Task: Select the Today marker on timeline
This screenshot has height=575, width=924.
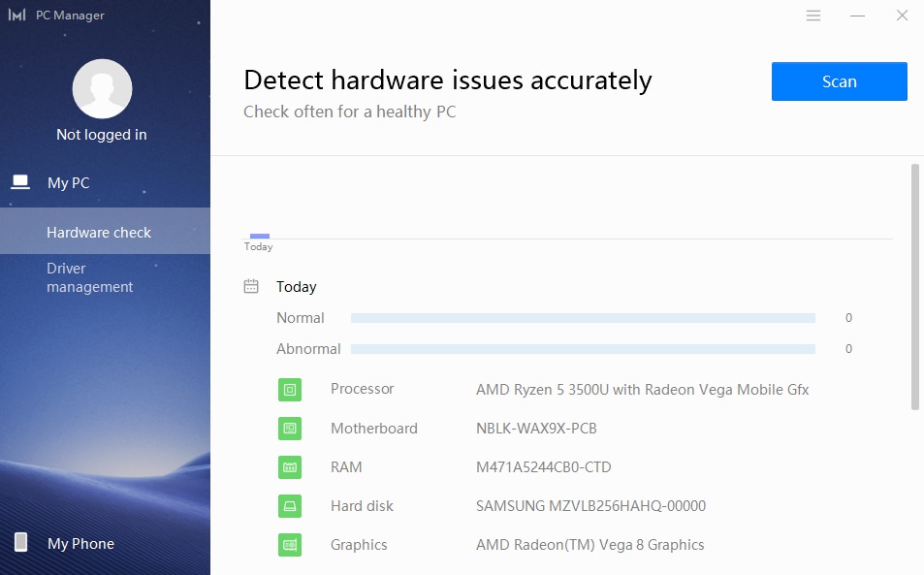Action: point(259,237)
